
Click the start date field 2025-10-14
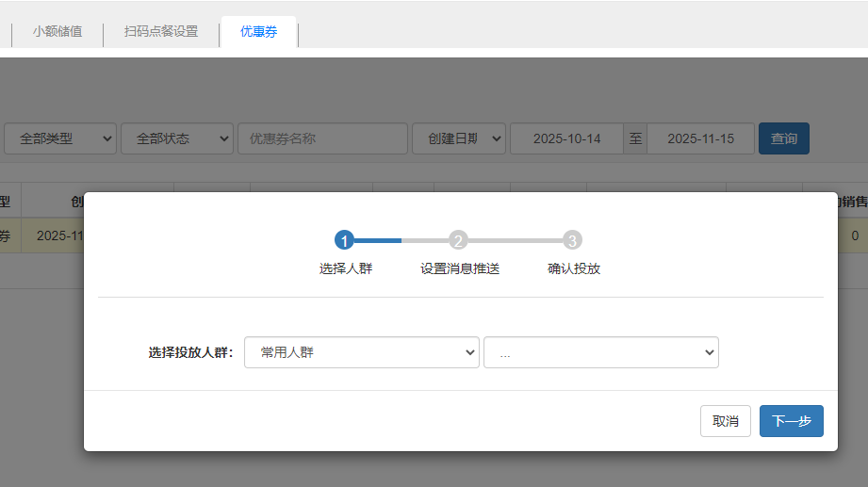tap(566, 138)
